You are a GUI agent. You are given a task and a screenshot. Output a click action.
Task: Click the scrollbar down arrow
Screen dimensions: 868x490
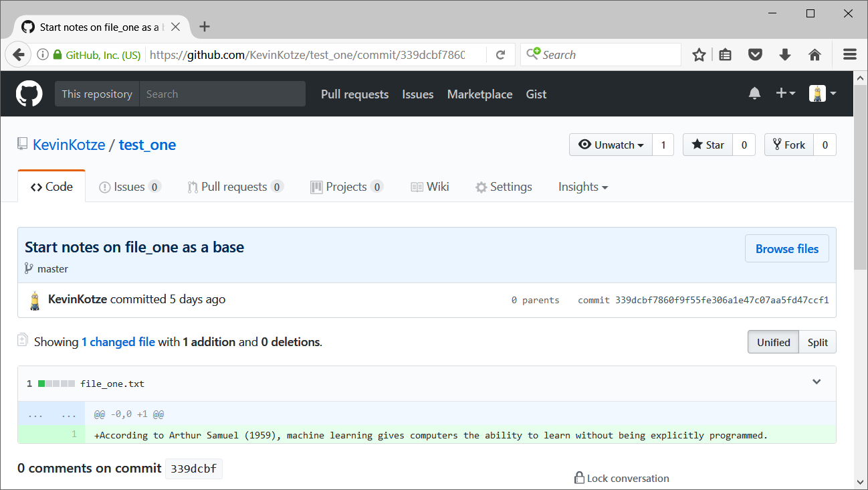pyautogui.click(x=861, y=481)
